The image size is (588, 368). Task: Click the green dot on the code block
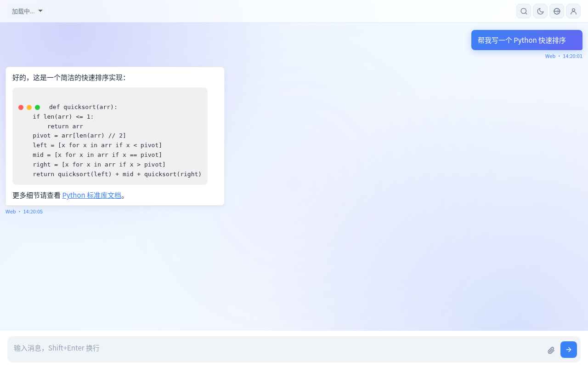click(37, 107)
